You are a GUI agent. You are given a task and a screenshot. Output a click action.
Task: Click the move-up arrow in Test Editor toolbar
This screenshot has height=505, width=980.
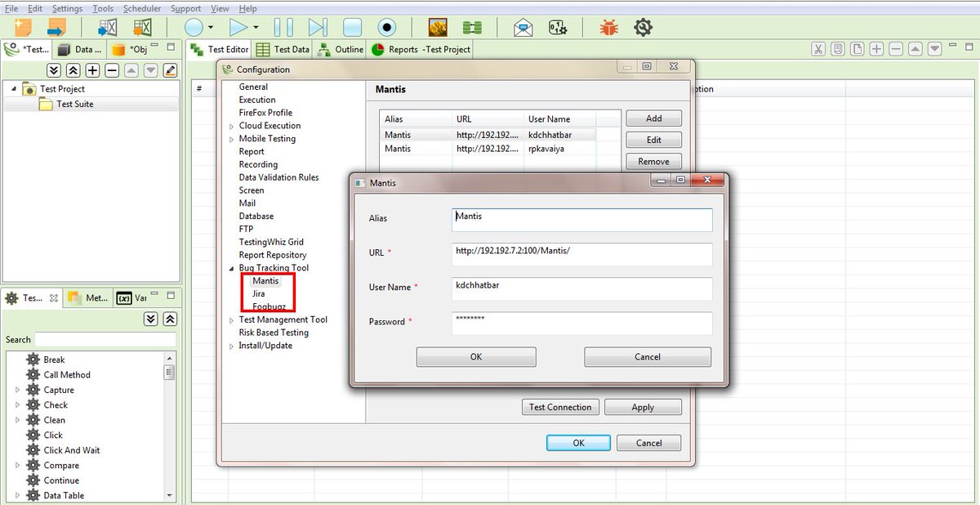point(915,49)
